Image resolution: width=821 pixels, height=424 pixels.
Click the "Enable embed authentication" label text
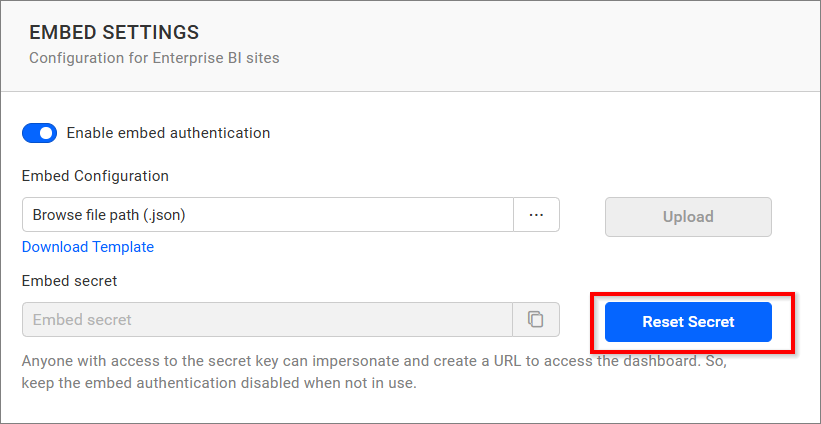pyautogui.click(x=168, y=133)
